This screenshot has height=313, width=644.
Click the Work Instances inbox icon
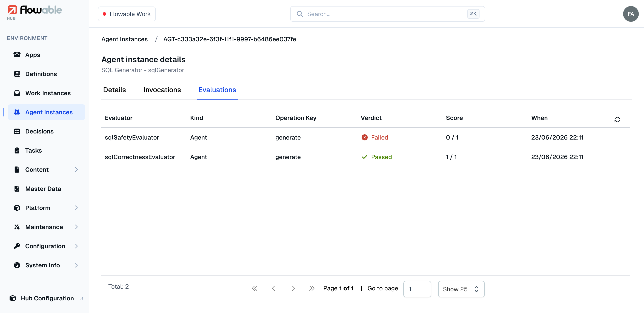pyautogui.click(x=17, y=93)
